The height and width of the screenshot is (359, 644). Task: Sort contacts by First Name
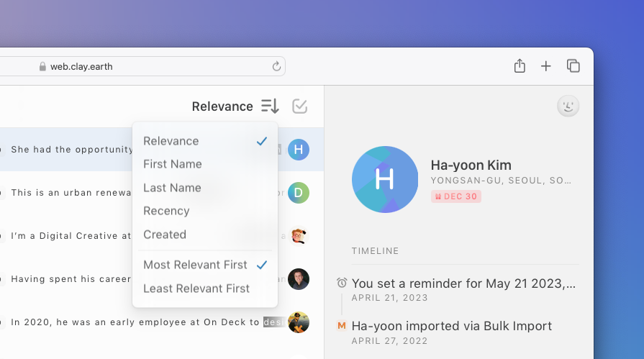coord(173,164)
